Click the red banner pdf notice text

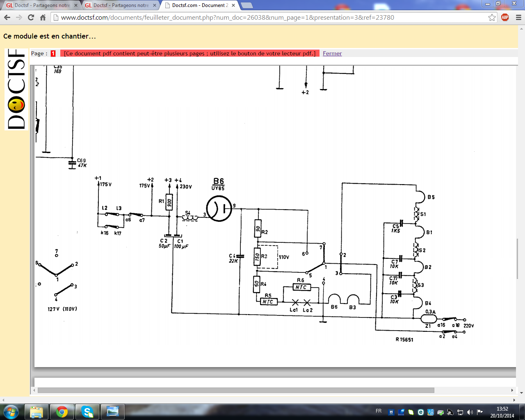click(189, 53)
